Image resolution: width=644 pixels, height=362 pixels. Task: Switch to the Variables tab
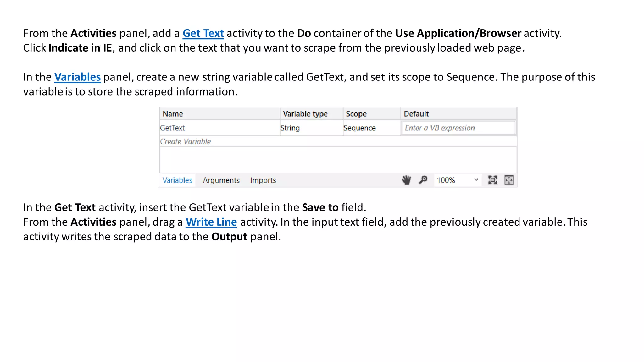click(177, 180)
